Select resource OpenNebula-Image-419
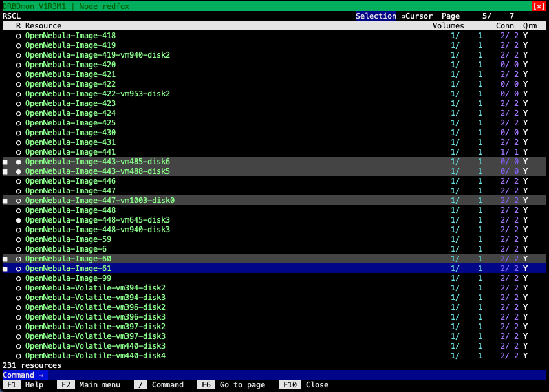 coord(70,45)
